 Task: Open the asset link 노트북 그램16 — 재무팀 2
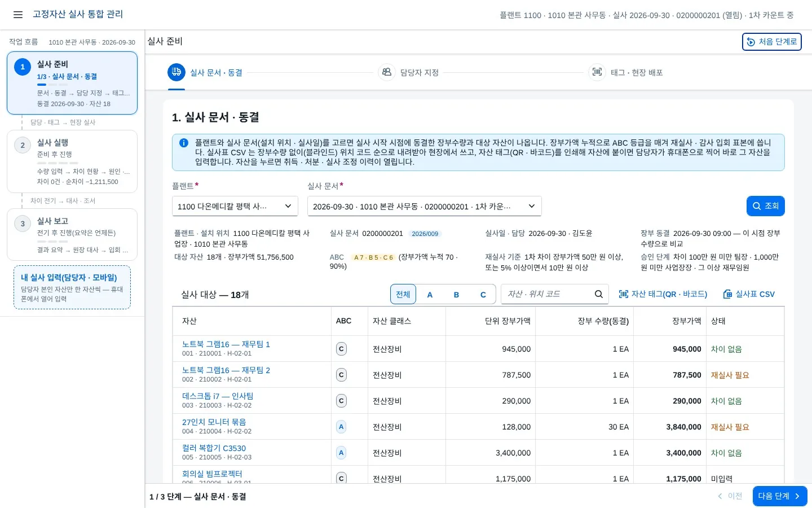pyautogui.click(x=226, y=370)
